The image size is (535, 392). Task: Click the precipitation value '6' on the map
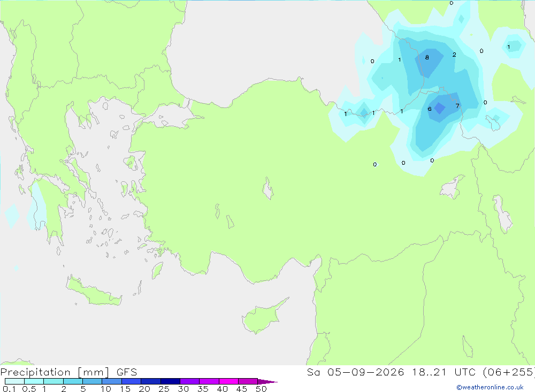[x=430, y=109]
